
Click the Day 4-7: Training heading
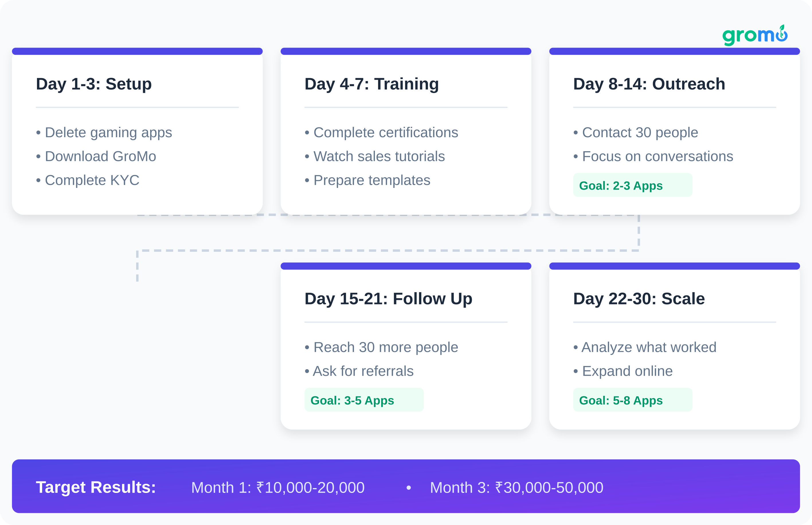371,84
